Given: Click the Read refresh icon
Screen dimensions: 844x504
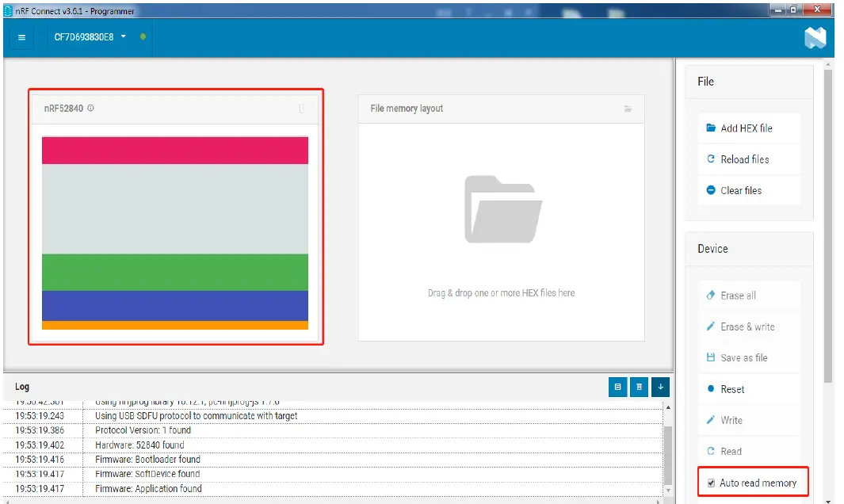Looking at the screenshot, I should tap(711, 451).
